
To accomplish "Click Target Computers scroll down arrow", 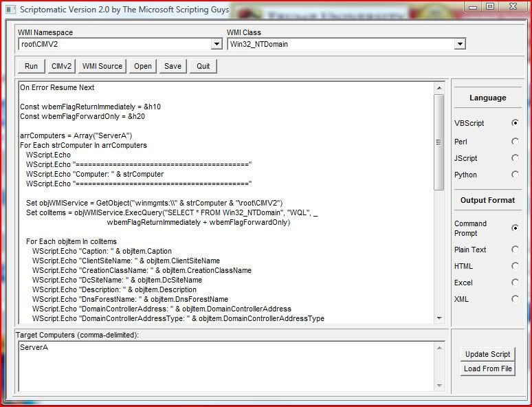I will (x=439, y=385).
